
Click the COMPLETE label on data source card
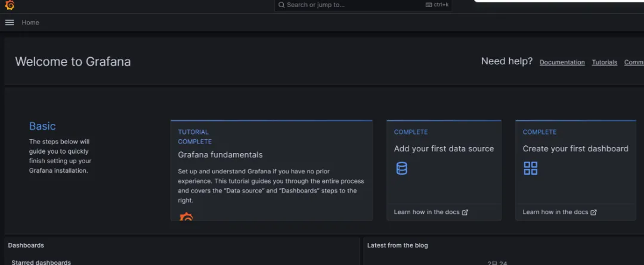point(411,132)
